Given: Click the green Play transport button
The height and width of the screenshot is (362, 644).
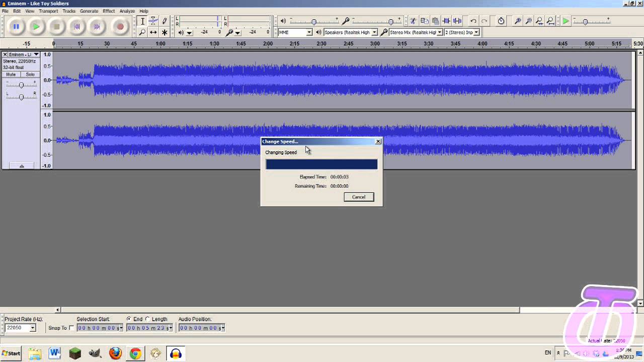Looking at the screenshot, I should 36,27.
